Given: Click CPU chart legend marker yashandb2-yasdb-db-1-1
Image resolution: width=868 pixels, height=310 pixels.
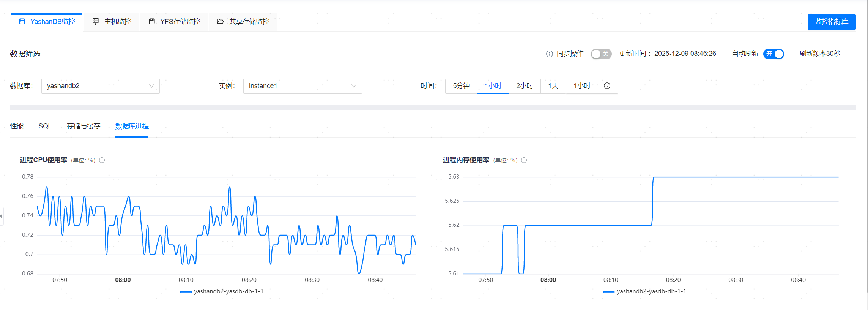Looking at the screenshot, I should tap(186, 291).
